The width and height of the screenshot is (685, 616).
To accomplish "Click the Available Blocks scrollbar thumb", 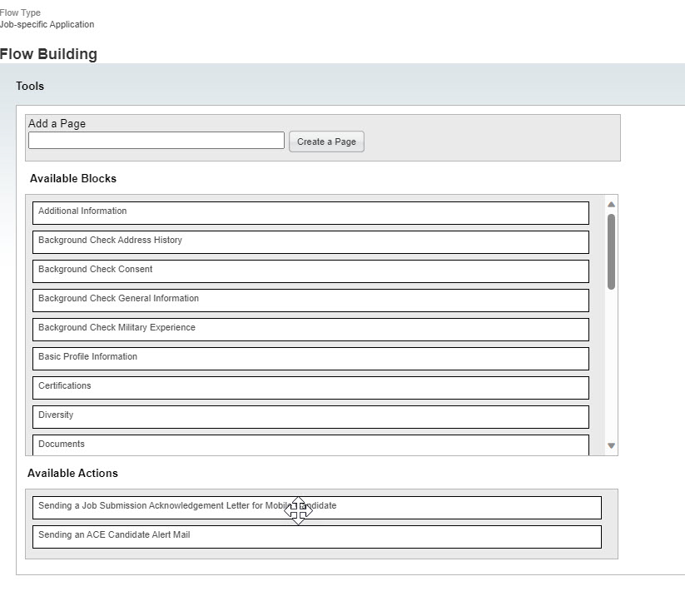I will [x=611, y=251].
